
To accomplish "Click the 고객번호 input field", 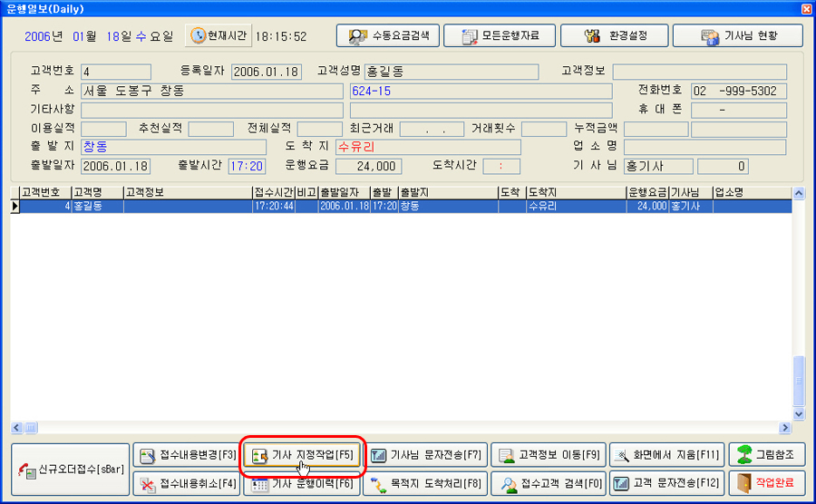I will (116, 72).
